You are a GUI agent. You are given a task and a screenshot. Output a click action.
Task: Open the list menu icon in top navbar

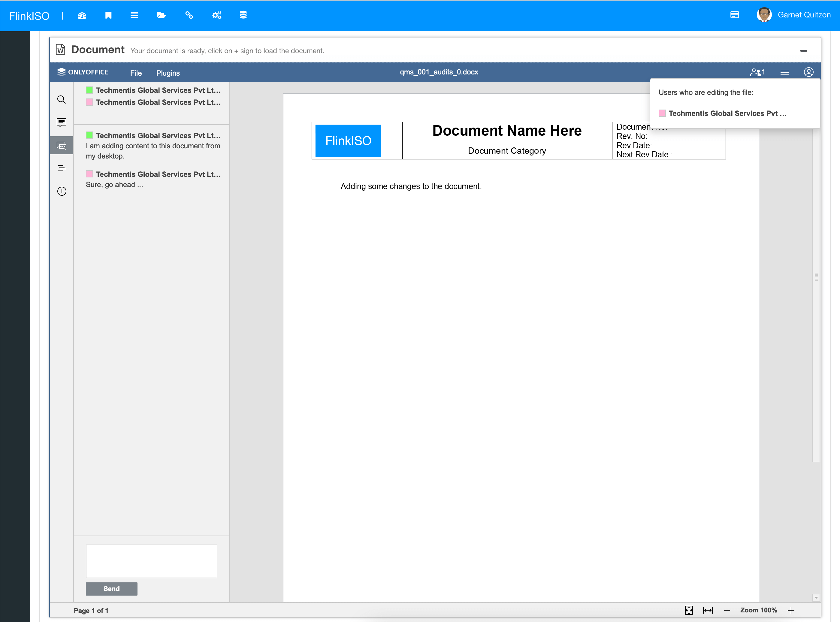pos(134,15)
